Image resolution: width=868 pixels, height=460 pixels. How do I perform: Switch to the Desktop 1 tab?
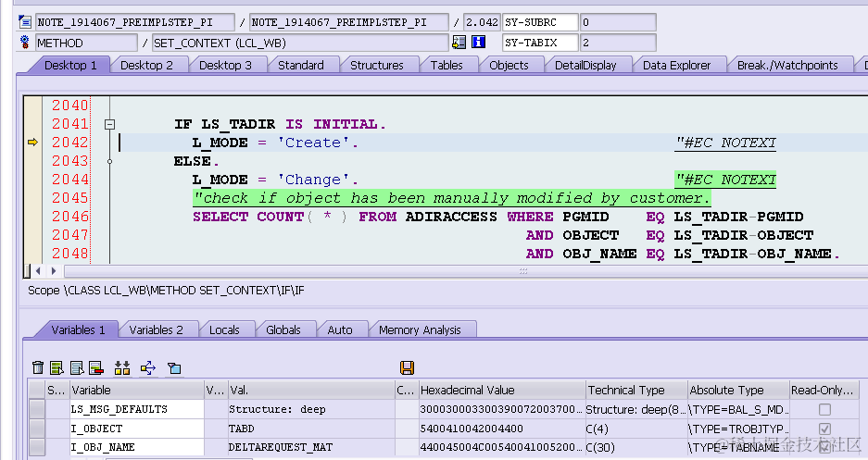tap(70, 65)
